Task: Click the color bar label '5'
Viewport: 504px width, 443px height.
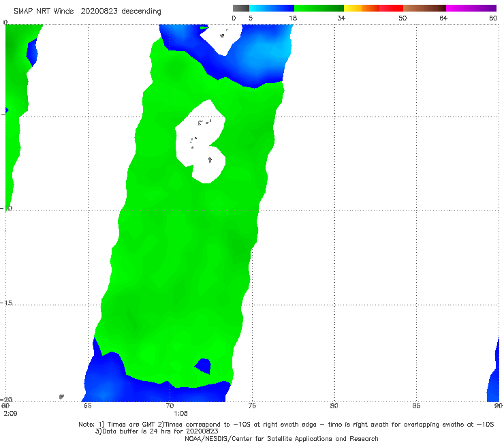Action: click(x=251, y=18)
